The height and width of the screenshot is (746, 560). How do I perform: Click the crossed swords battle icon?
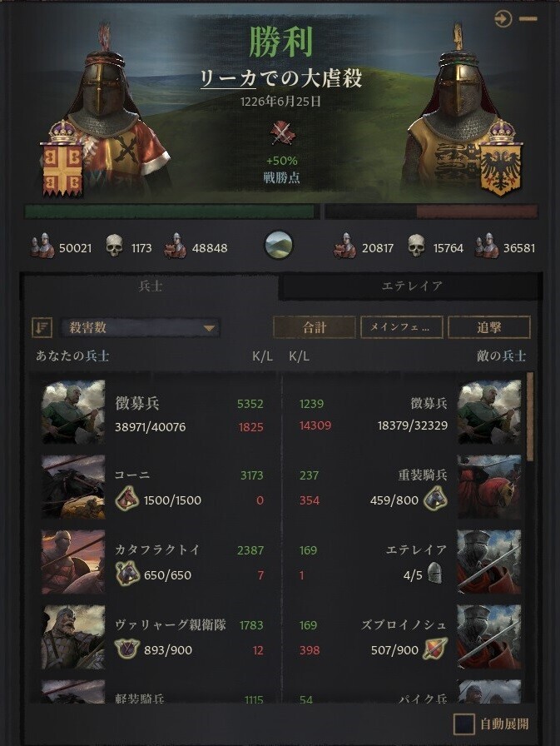click(x=283, y=132)
